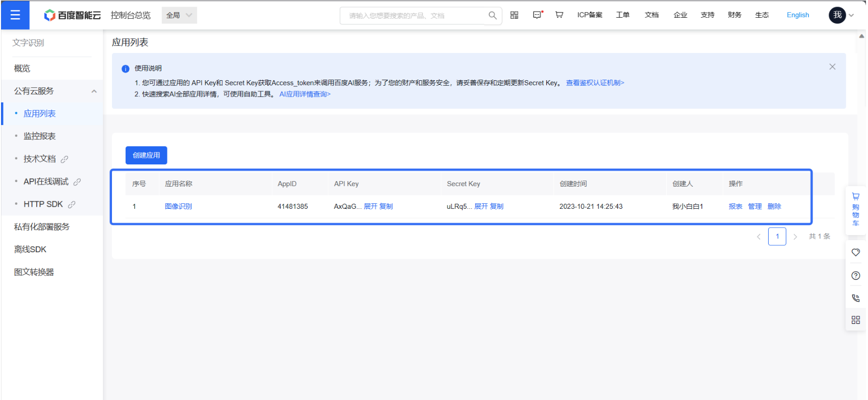Image resolution: width=868 pixels, height=400 pixels.
Task: Open the 全局 region dropdown
Action: pyautogui.click(x=179, y=15)
